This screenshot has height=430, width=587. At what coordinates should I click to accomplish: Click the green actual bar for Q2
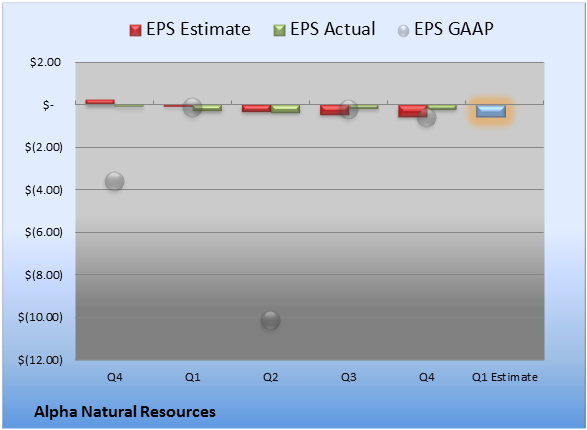(x=285, y=109)
